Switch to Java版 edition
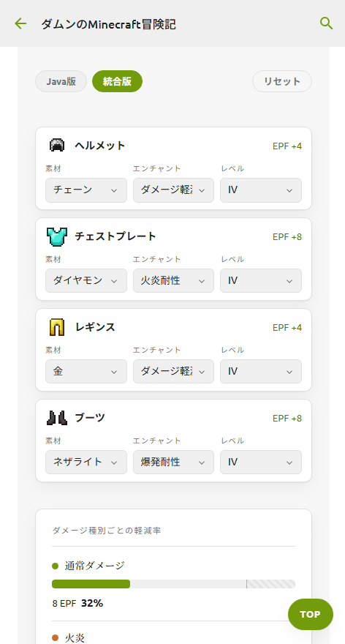Viewport: 345px width, 644px height. point(61,81)
